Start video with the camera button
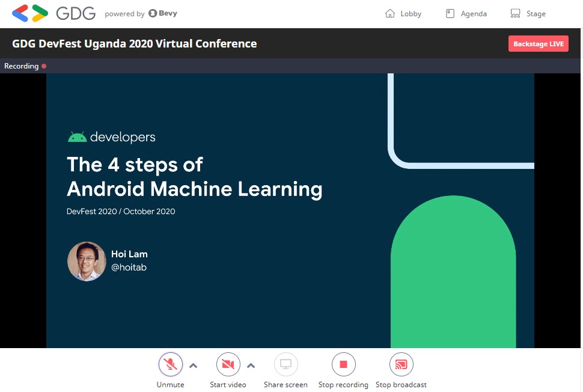The width and height of the screenshot is (583, 392). click(228, 364)
